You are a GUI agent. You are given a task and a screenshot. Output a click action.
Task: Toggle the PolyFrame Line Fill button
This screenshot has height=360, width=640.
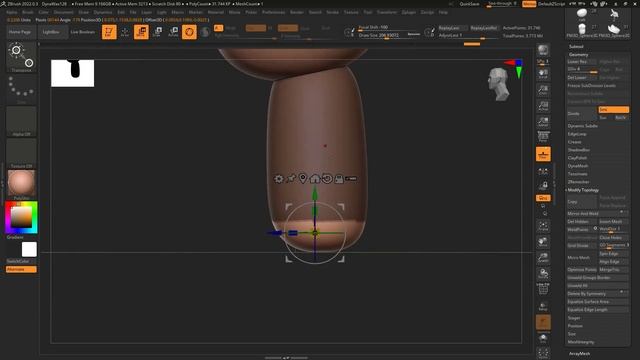[x=543, y=290]
